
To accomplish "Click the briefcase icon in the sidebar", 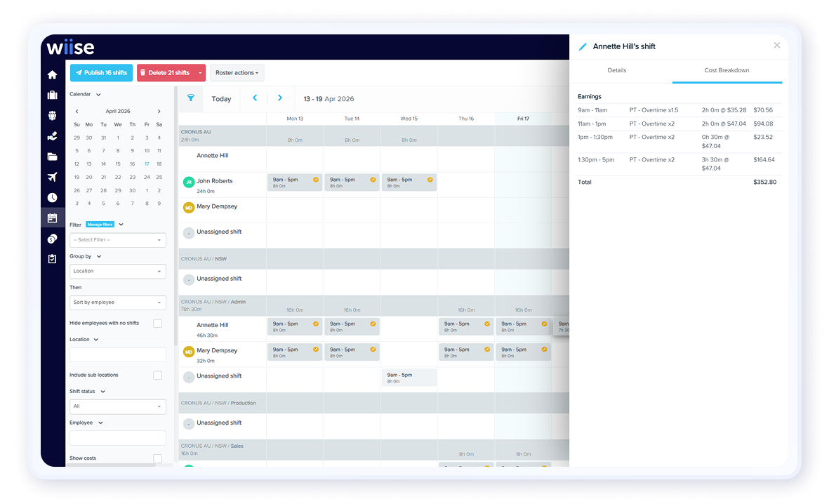I will click(x=52, y=95).
